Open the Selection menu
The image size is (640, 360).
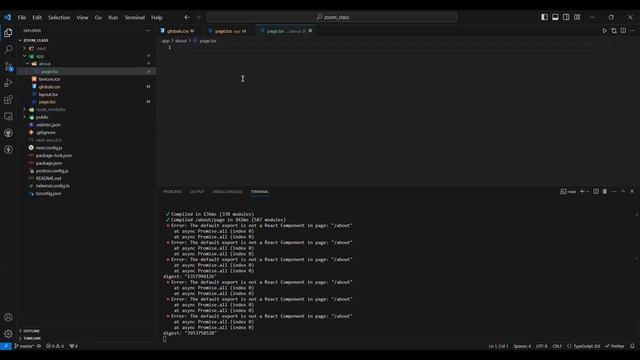click(x=59, y=18)
